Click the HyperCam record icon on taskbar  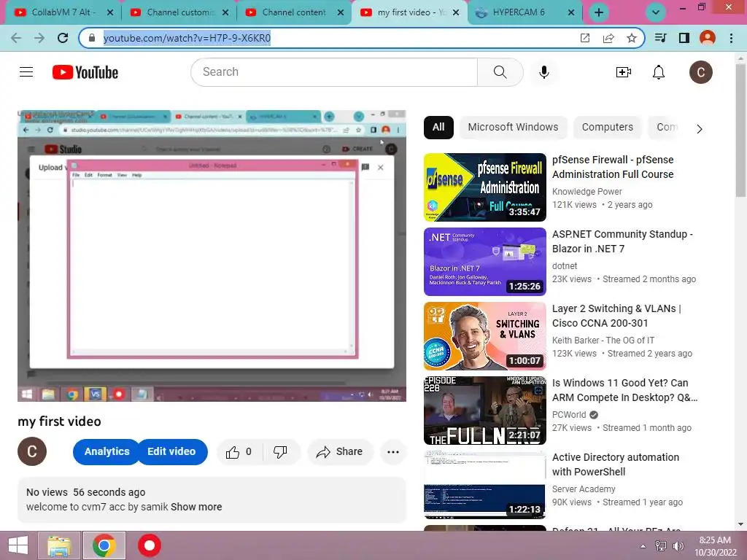(149, 545)
